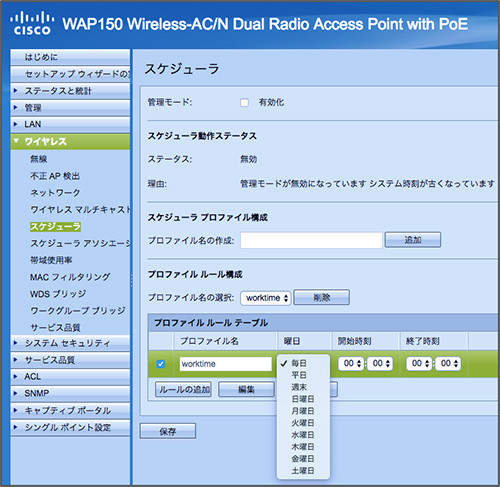Click the プロファイル名の作成 text field
Image resolution: width=500 pixels, height=487 pixels.
click(311, 240)
